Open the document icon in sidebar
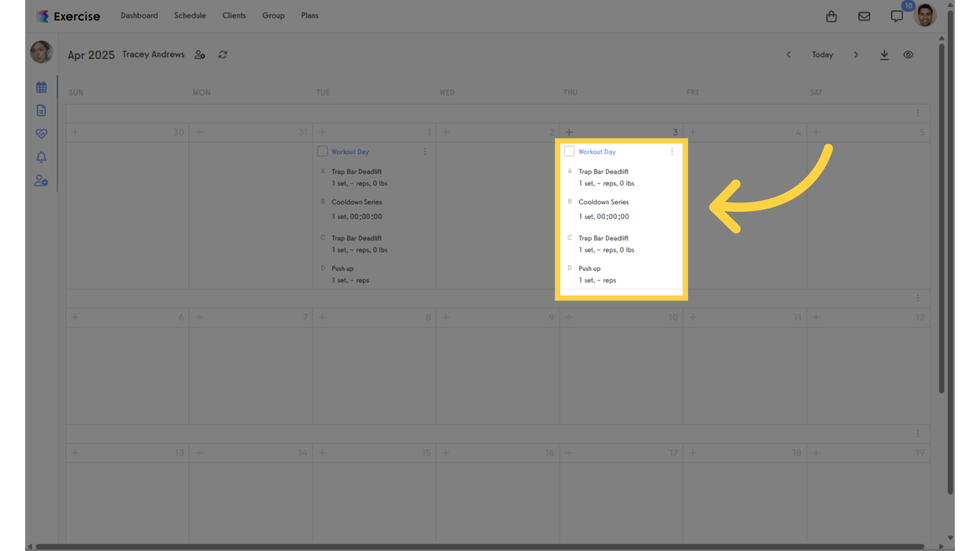The height and width of the screenshot is (551, 980). click(42, 110)
